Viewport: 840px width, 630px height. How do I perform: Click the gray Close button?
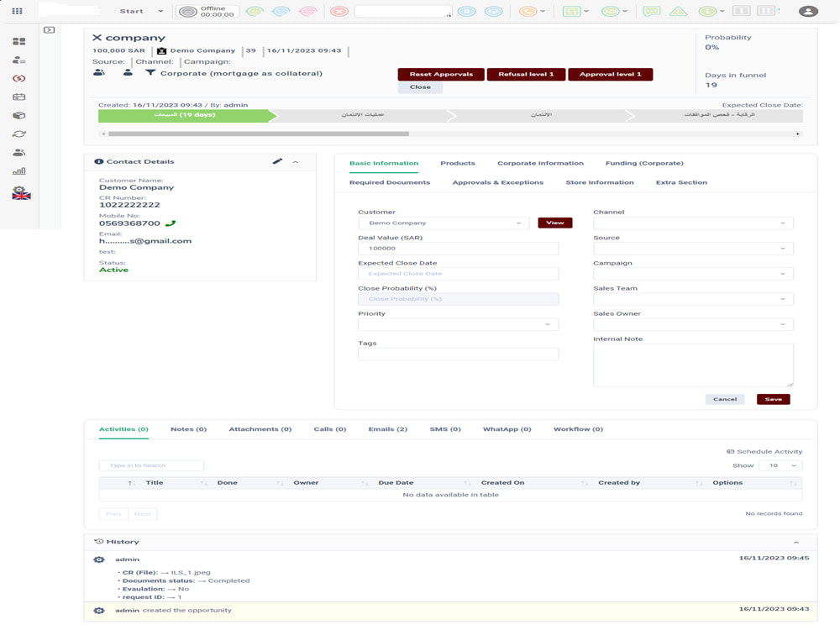pos(420,87)
